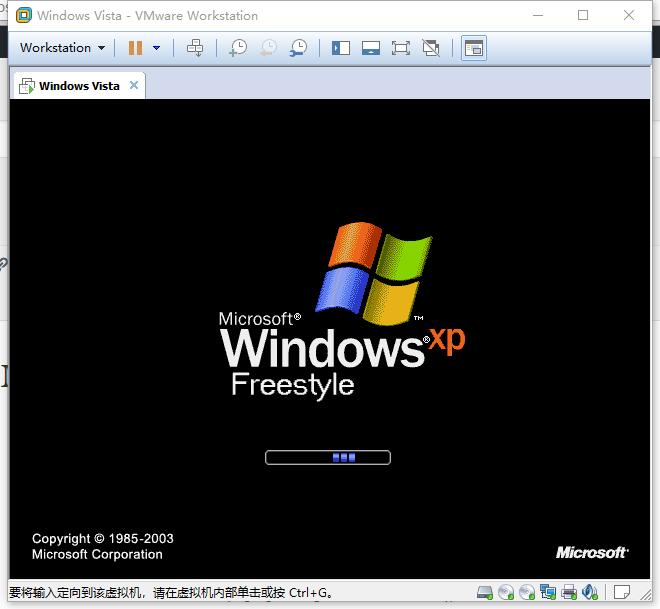Screen dimensions: 660x609
Task: Click the sound card status icon
Action: [x=590, y=593]
